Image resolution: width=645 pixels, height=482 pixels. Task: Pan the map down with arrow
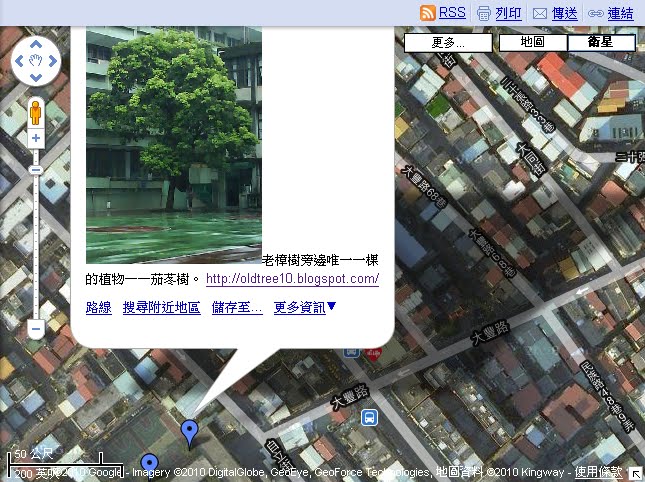click(36, 77)
